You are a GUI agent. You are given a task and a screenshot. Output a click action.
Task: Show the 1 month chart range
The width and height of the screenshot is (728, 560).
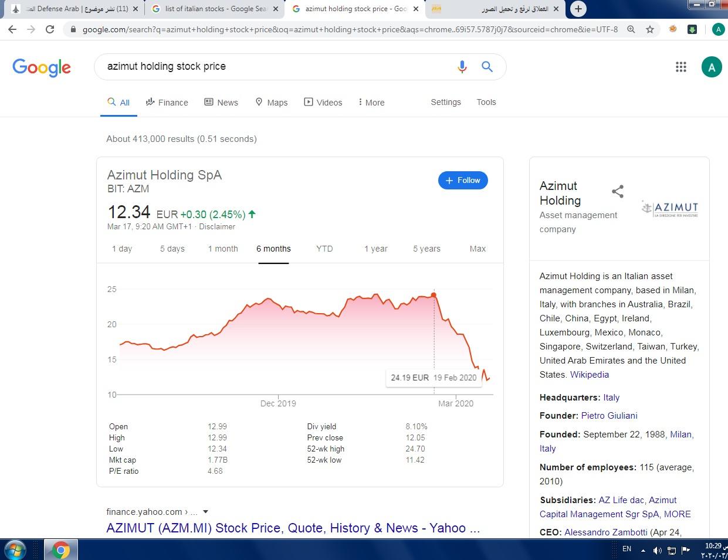click(x=223, y=249)
